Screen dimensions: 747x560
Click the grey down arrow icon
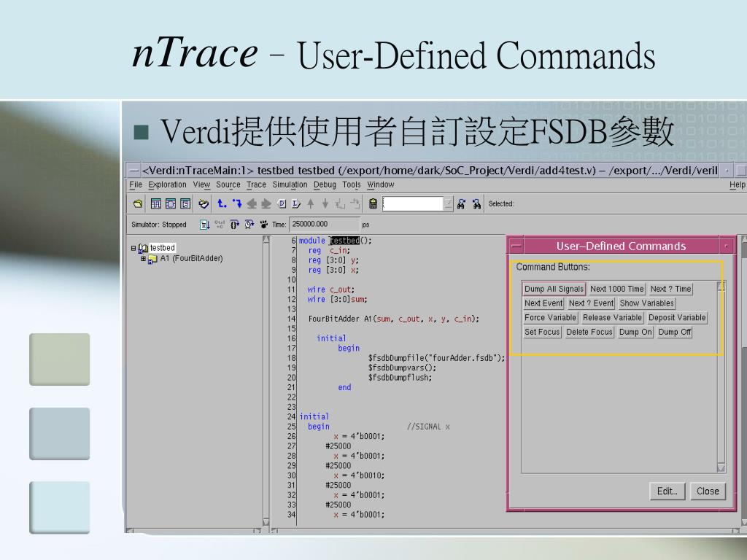point(325,204)
